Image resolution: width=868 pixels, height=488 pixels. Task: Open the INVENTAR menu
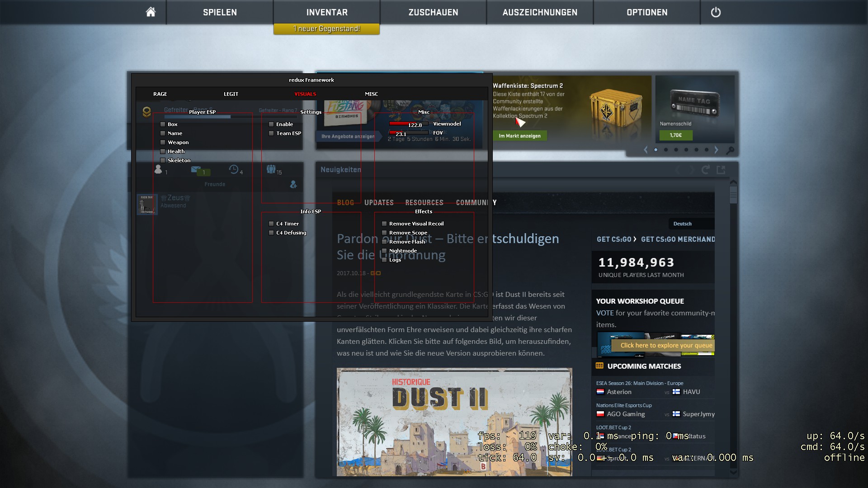pyautogui.click(x=326, y=12)
